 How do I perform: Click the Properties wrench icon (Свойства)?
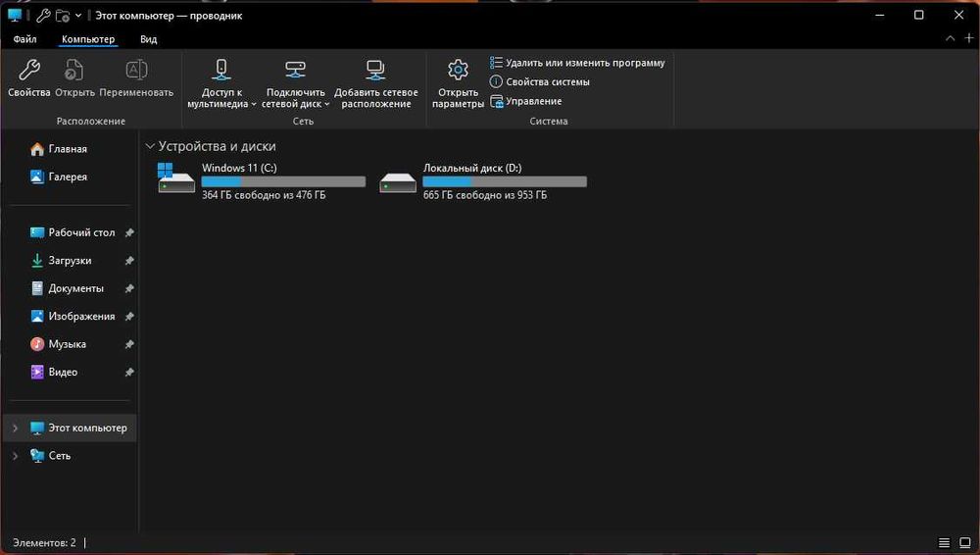click(28, 70)
